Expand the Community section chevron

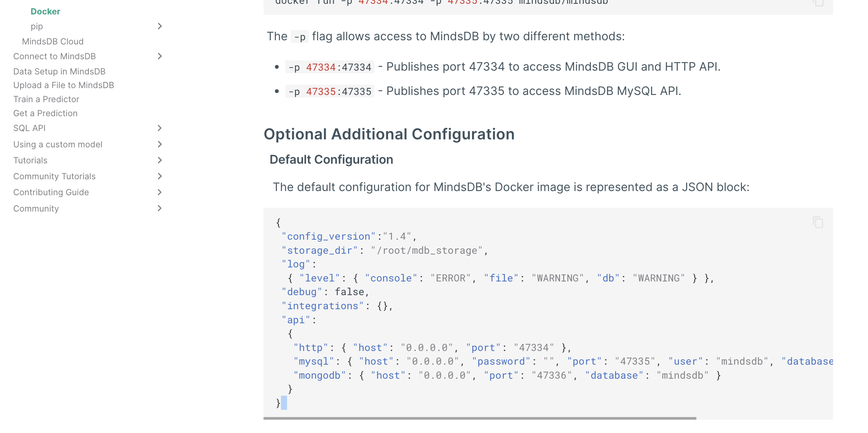click(x=160, y=208)
